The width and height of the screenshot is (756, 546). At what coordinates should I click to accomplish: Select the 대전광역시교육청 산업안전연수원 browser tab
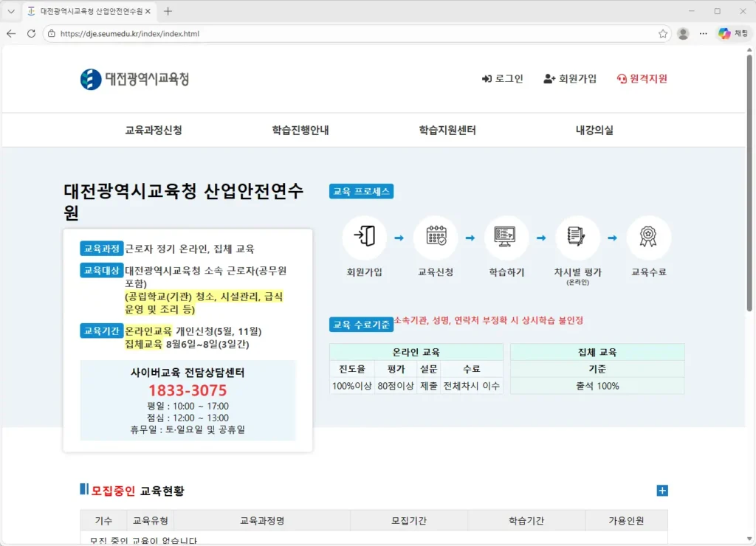point(89,12)
